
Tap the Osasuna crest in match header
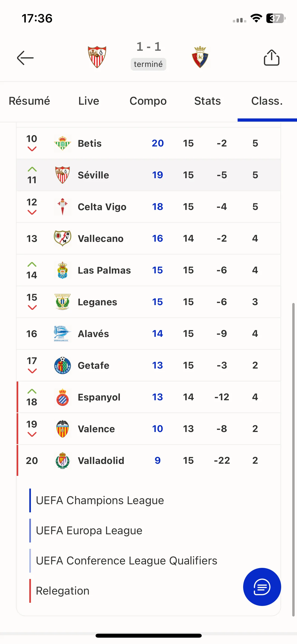[200, 57]
